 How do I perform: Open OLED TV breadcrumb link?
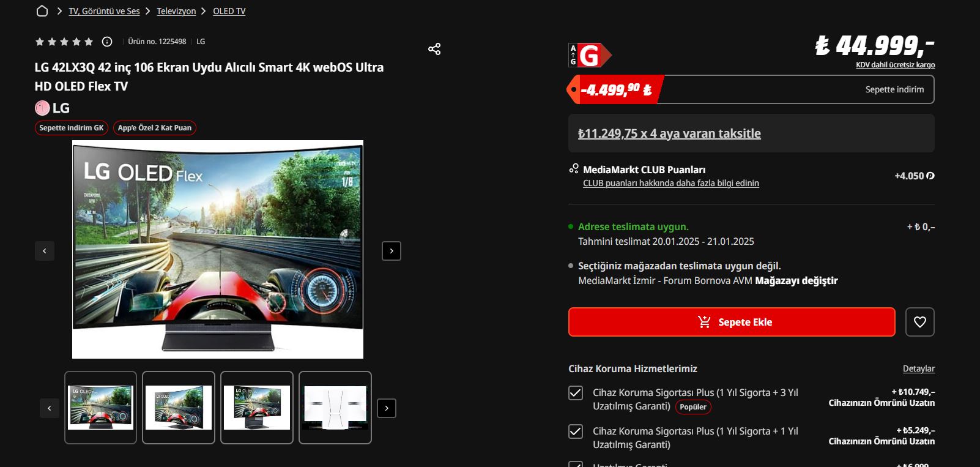(x=229, y=11)
